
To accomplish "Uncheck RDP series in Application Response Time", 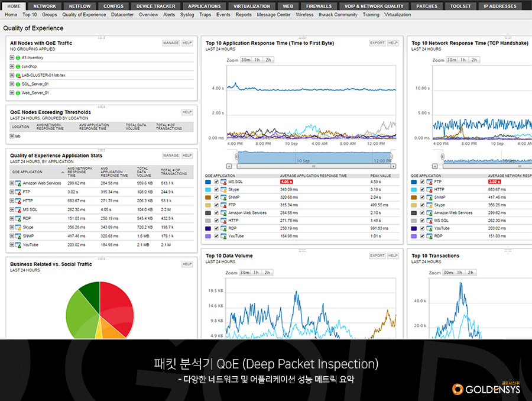I will (x=216, y=228).
